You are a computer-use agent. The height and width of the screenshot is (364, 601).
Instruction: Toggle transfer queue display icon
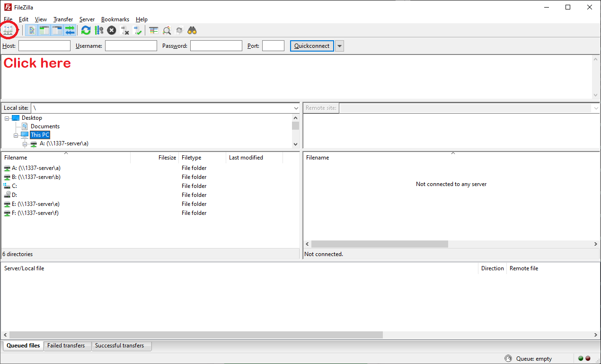click(70, 30)
